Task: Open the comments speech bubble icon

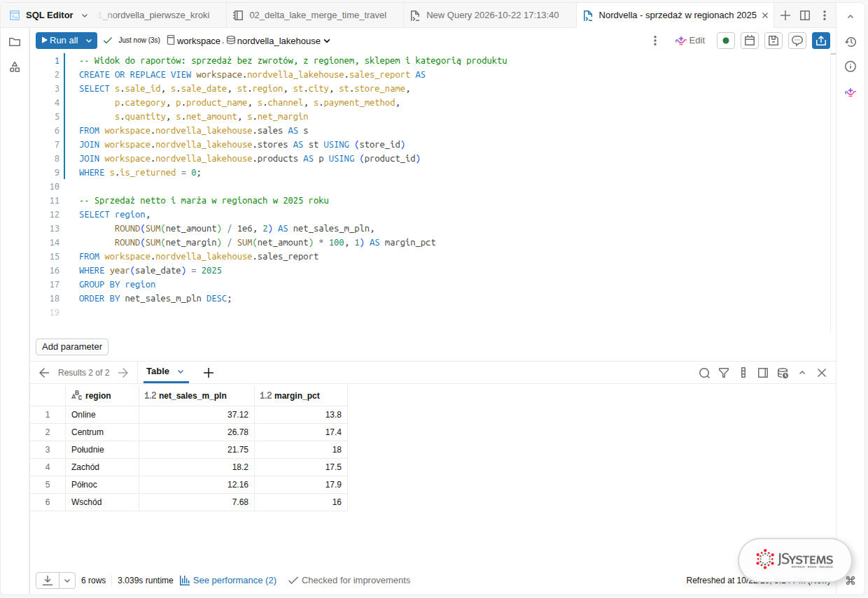Action: pyautogui.click(x=797, y=41)
